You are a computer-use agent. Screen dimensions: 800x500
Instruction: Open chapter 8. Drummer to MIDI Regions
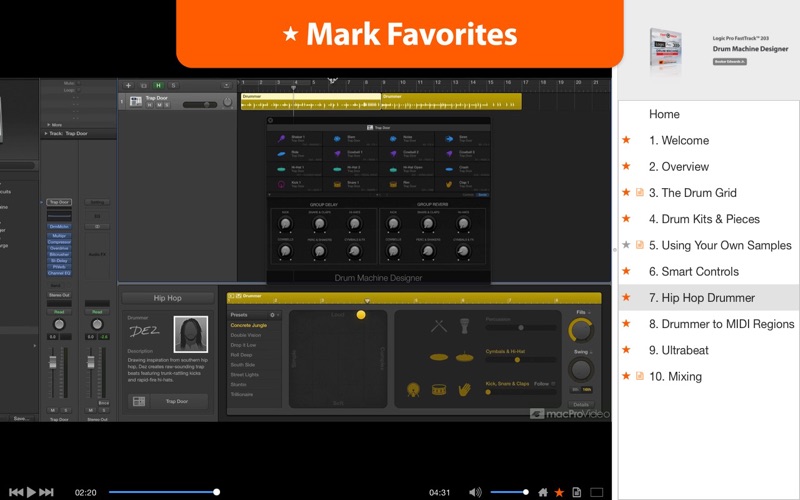tap(722, 324)
